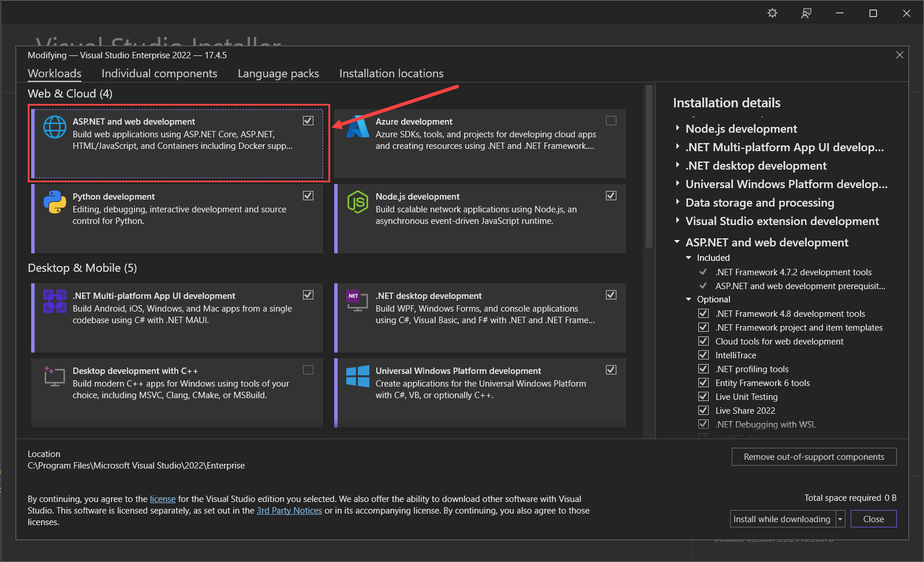Collapse the Included components section

(689, 258)
